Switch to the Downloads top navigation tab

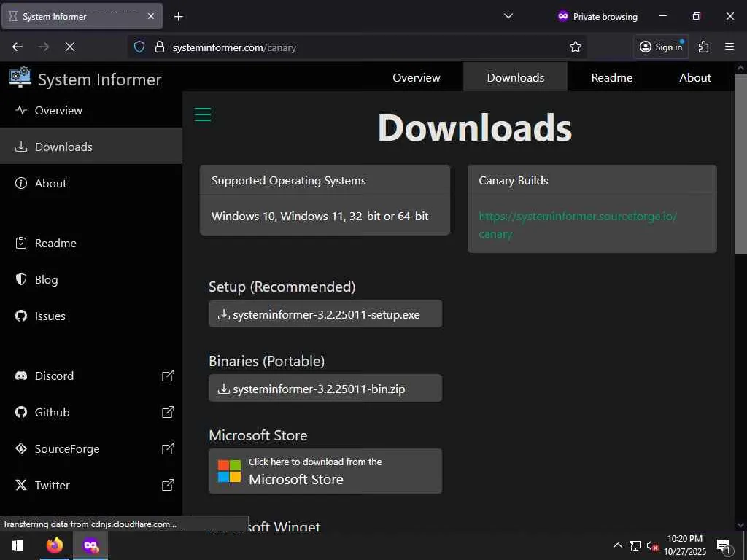516,77
